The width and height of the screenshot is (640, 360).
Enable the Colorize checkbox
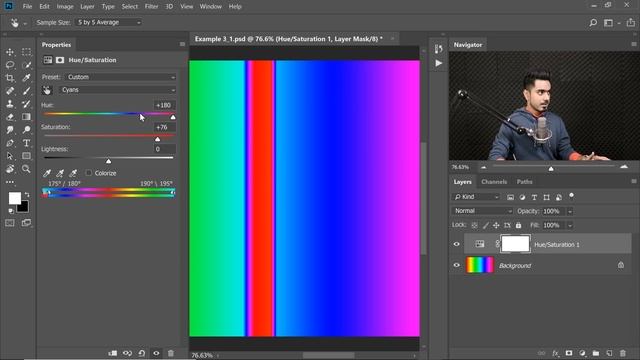pyautogui.click(x=89, y=173)
